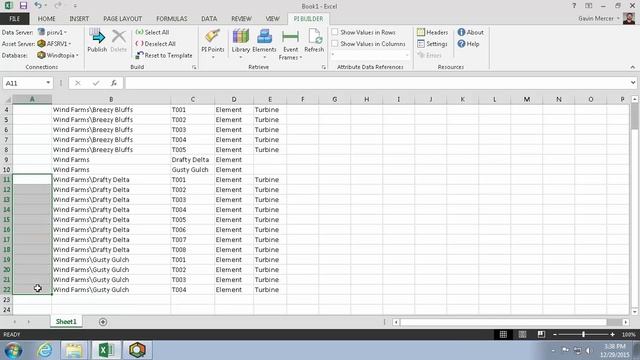Switch to the INSERT tab
Screen dimensions: 640x360
pyautogui.click(x=79, y=19)
